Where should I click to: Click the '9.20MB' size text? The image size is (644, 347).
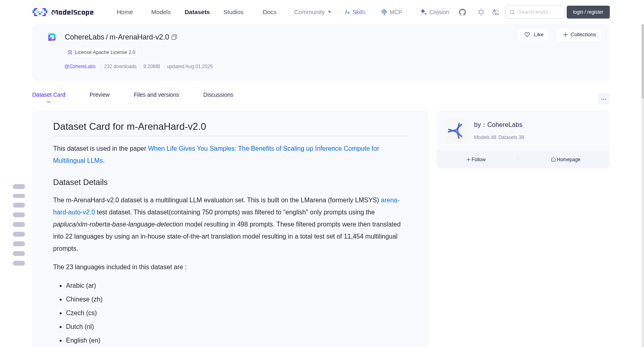click(152, 66)
